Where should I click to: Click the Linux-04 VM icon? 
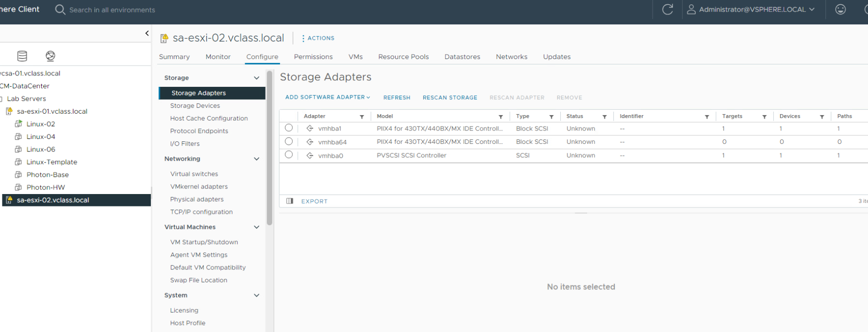coord(18,136)
